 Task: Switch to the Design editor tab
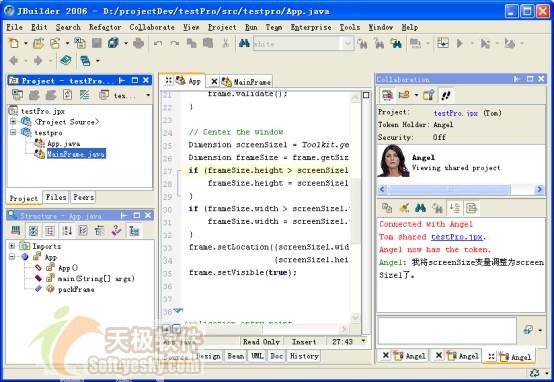pyautogui.click(x=208, y=356)
